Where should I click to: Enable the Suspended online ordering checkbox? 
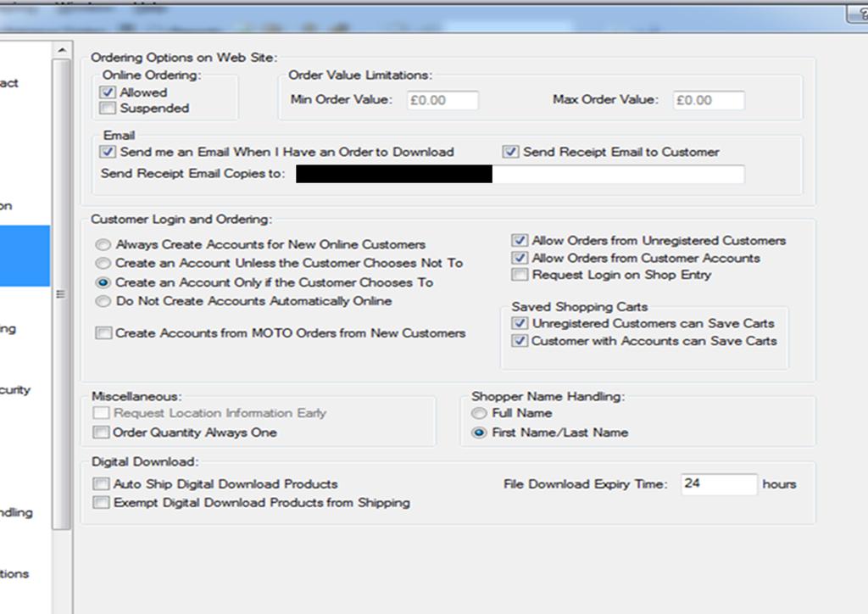(108, 109)
